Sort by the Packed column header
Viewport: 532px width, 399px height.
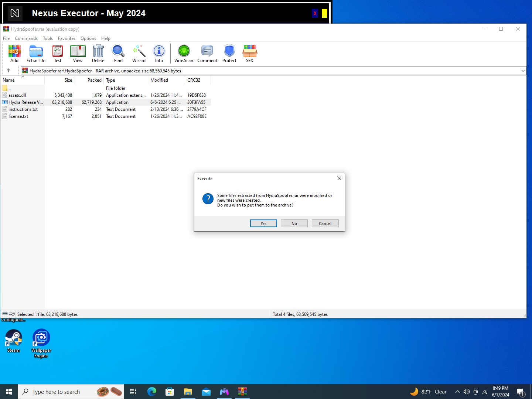point(89,80)
